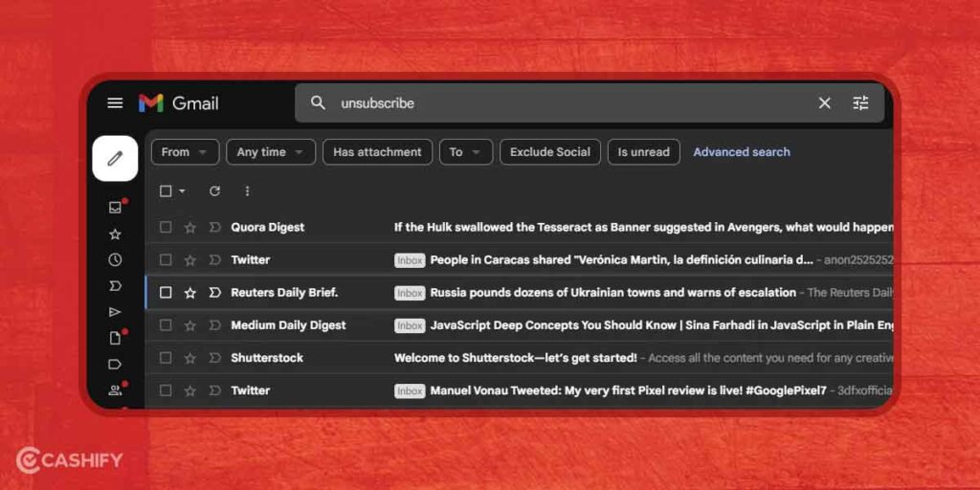Refresh the email list

point(214,191)
